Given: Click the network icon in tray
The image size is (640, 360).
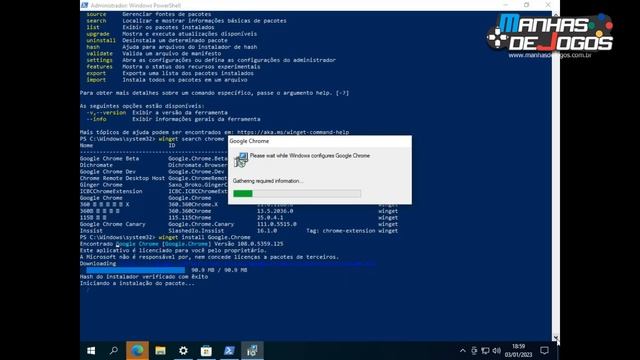Looking at the screenshot, I should pos(485,351).
